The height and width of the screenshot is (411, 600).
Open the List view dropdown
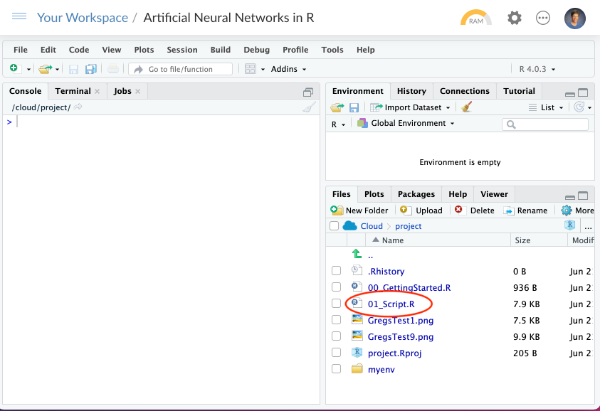546,108
